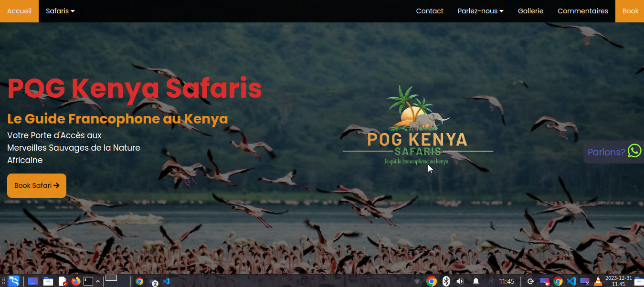Expand the Parlez-nous dropdown menu

click(481, 11)
